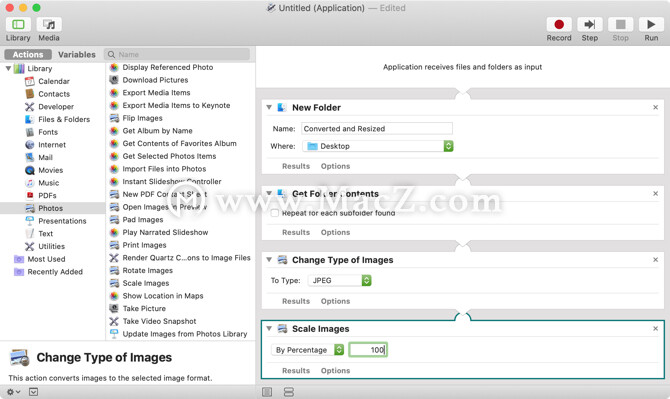
Task: Select Display Referenced Photo action
Action: click(x=168, y=67)
